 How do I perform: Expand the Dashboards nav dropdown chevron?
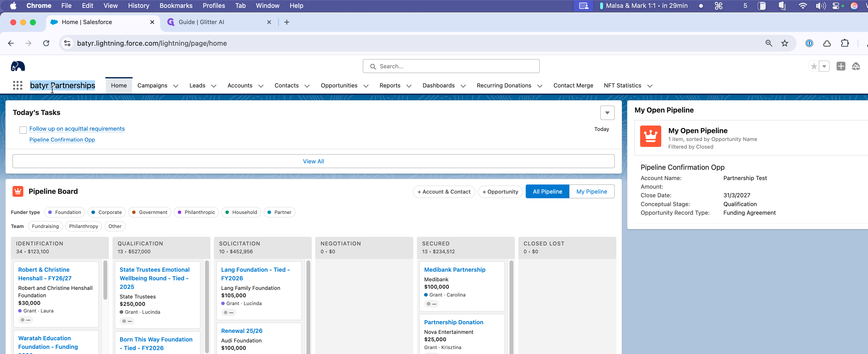(x=463, y=86)
